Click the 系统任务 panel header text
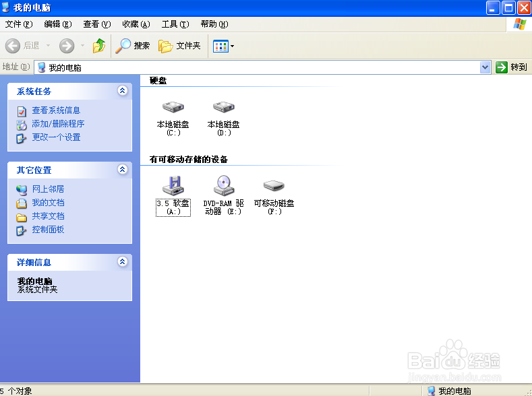This screenshot has width=532, height=396. click(x=34, y=92)
